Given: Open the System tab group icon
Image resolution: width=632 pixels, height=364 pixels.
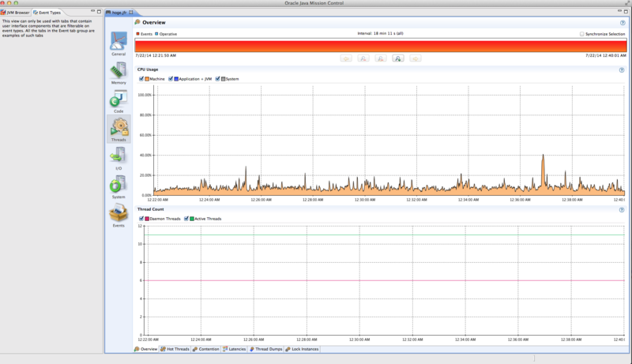Looking at the screenshot, I should (x=118, y=186).
